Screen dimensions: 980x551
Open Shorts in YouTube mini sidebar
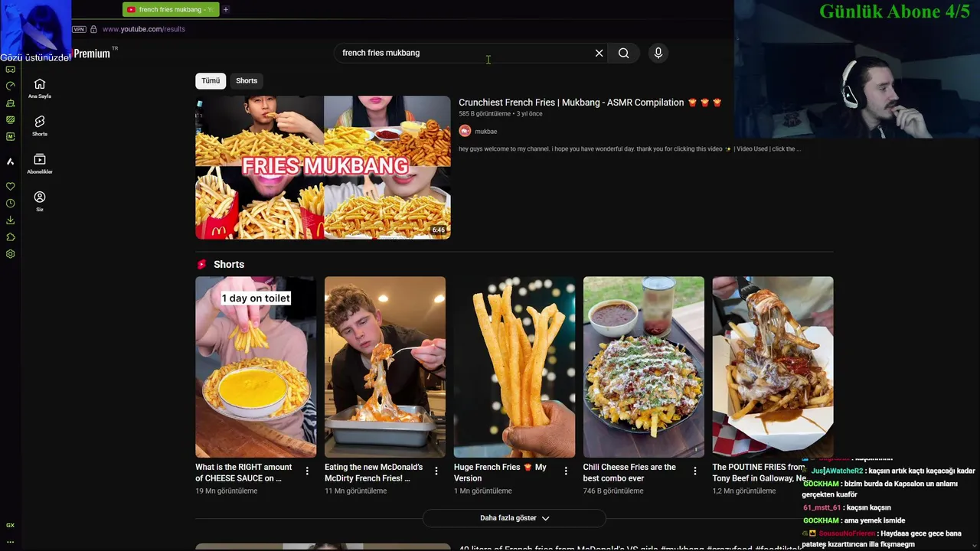tap(40, 126)
